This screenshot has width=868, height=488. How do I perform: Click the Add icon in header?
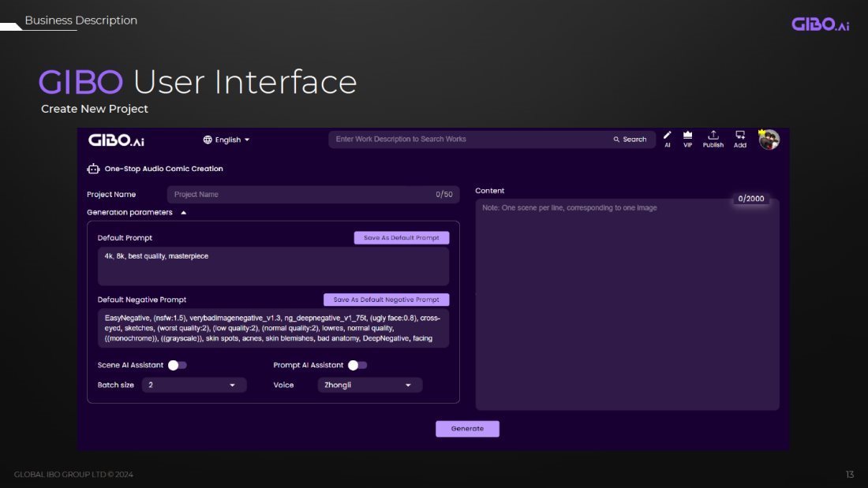tap(740, 139)
